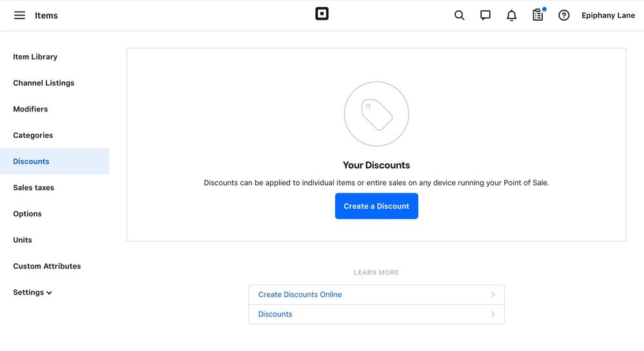Viewport: 644px width, 351px height.
Task: Click the chevron on the Discounts learn-more row
Action: 493,314
